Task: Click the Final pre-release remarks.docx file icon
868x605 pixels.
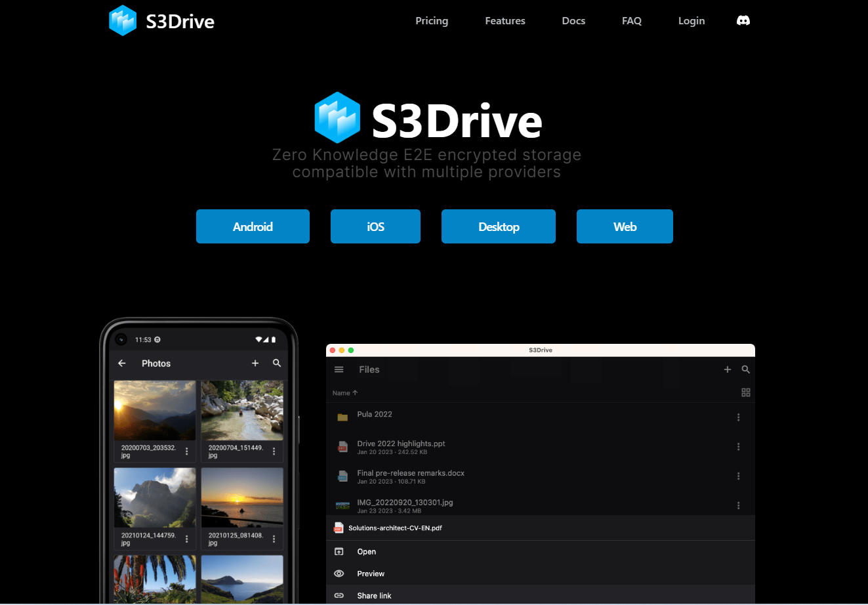Action: (x=342, y=476)
